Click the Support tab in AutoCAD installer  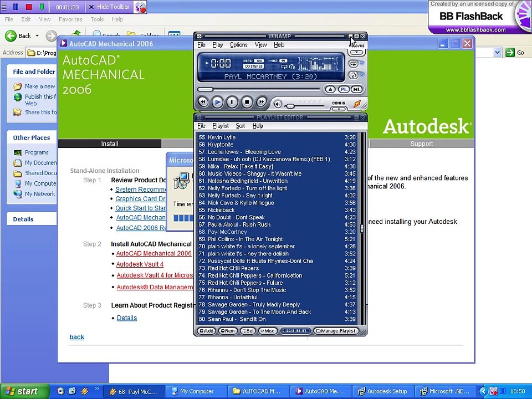[x=421, y=144]
